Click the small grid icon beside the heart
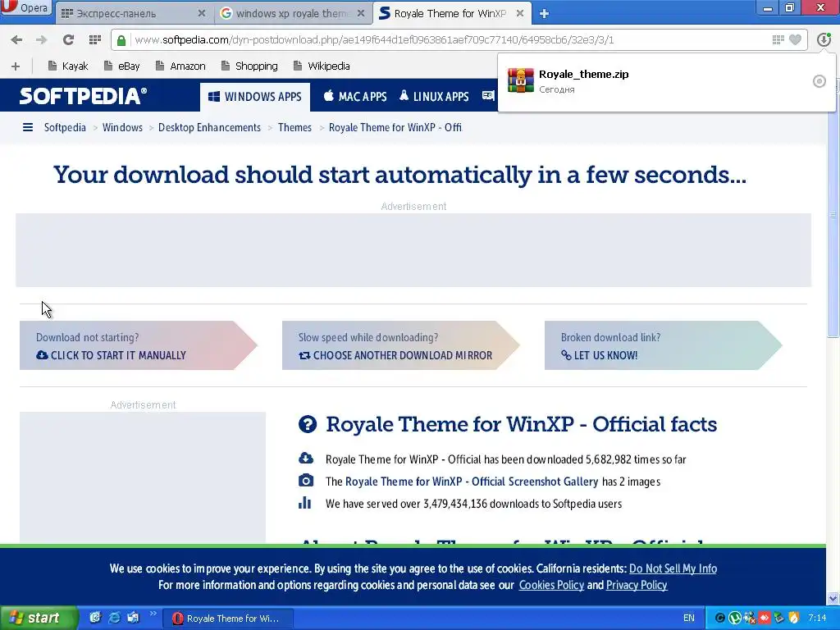The height and width of the screenshot is (630, 840). [778, 39]
